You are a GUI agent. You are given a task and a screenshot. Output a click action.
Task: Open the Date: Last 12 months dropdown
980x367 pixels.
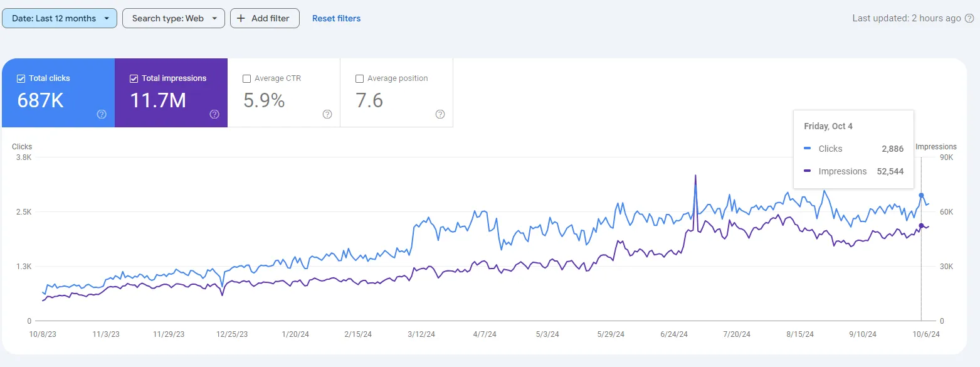[60, 18]
